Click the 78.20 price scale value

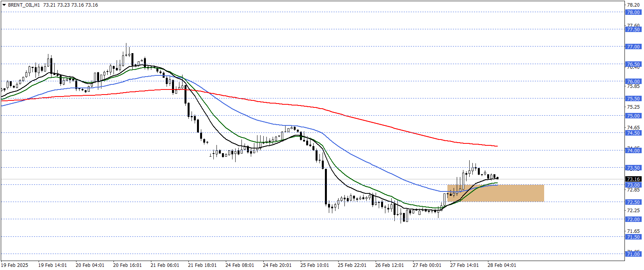tap(633, 5)
